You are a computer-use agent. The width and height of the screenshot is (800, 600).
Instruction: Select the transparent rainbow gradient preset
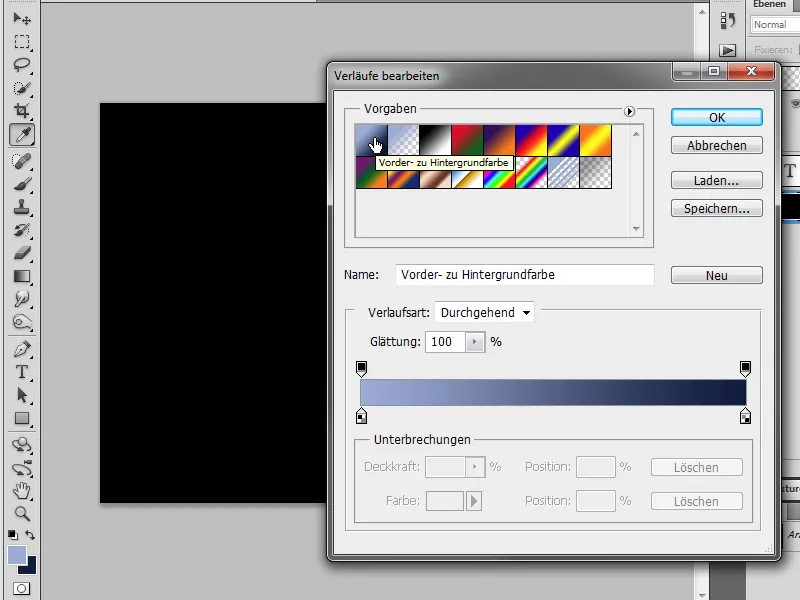pyautogui.click(x=532, y=172)
